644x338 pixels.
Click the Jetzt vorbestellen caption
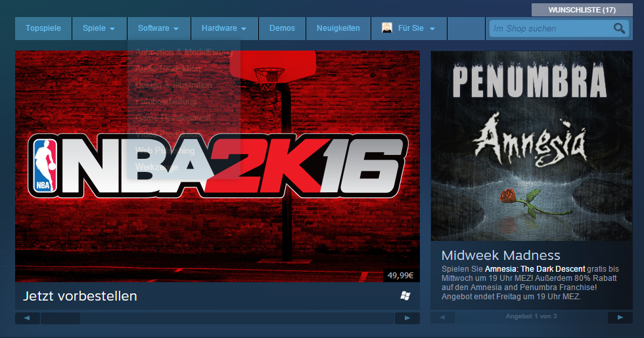[80, 296]
